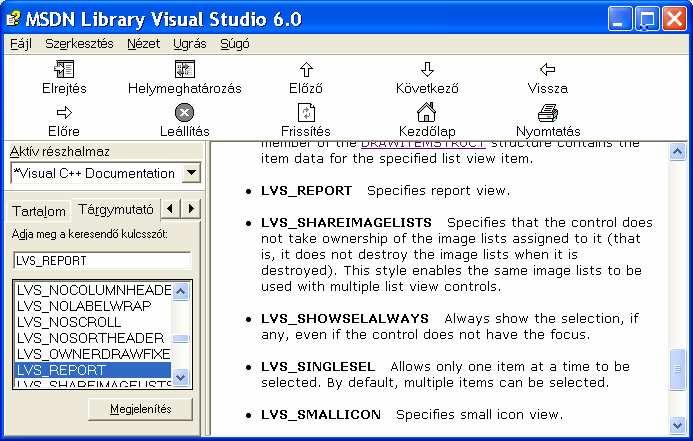The image size is (693, 441).
Task: Expand the Aktív részhalmaz dropdown arrow
Action: [x=191, y=173]
